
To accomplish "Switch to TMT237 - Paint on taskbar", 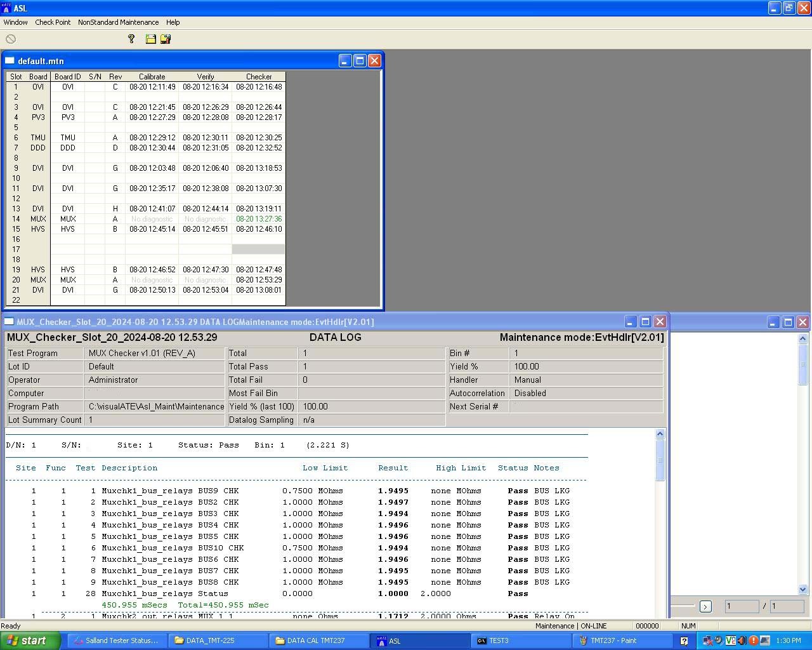I will coord(622,640).
